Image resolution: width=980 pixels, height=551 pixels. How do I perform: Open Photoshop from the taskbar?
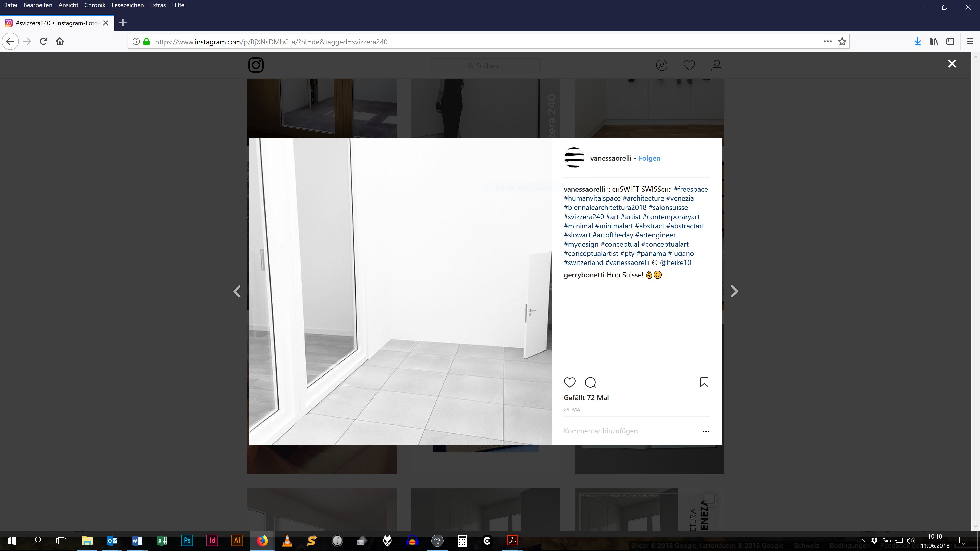[187, 540]
